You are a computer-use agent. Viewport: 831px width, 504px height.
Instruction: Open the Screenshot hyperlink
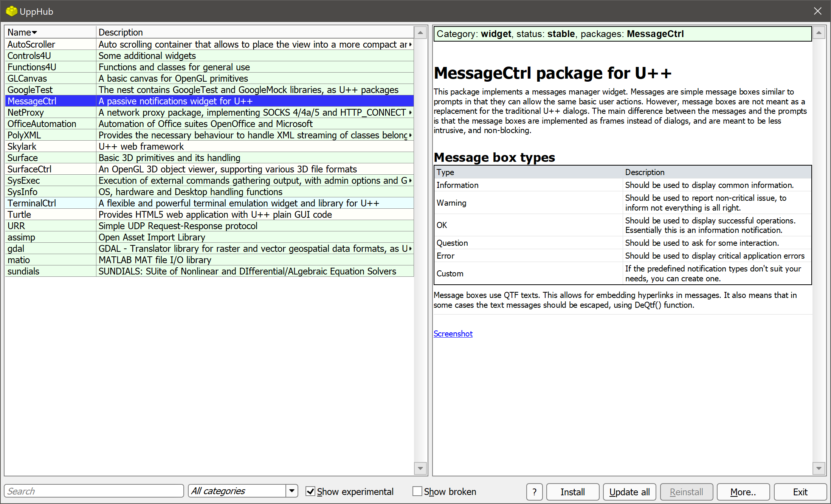[x=453, y=334]
